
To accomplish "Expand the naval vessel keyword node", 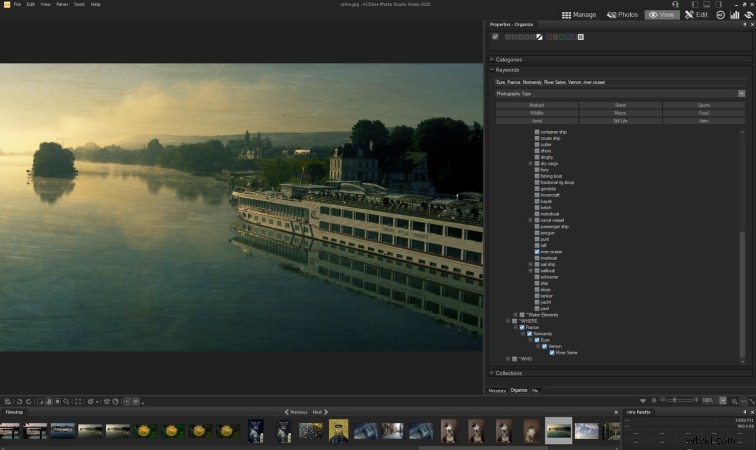I will 530,220.
